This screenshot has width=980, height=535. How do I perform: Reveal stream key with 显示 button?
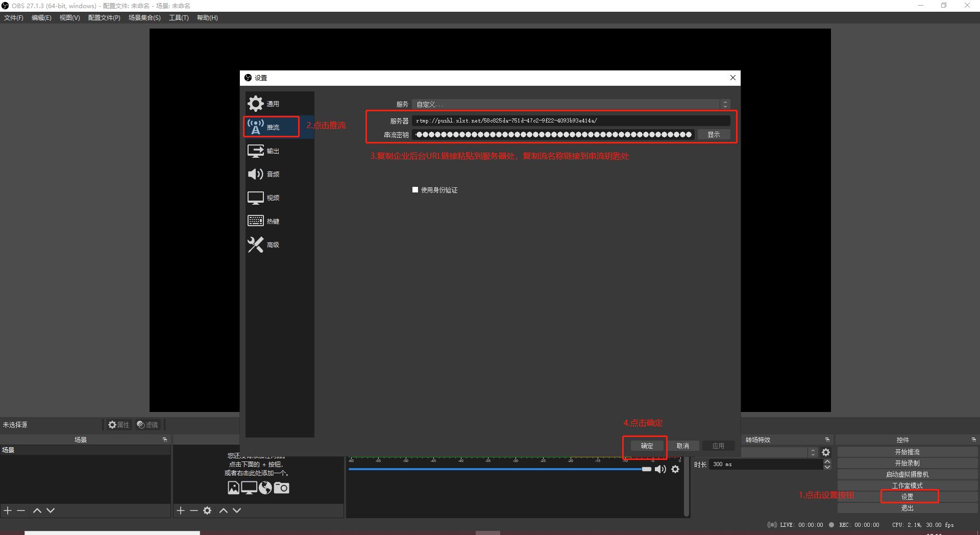[714, 134]
